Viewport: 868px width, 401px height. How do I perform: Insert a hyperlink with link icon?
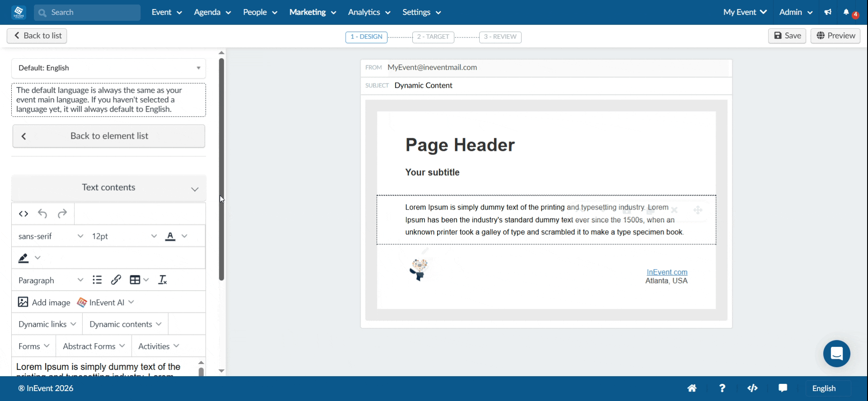click(x=116, y=280)
